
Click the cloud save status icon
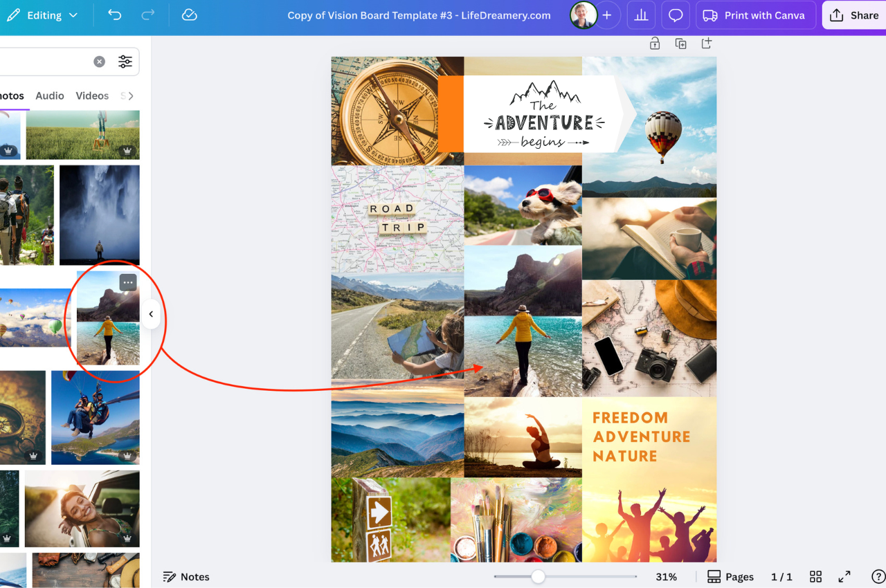coord(189,15)
